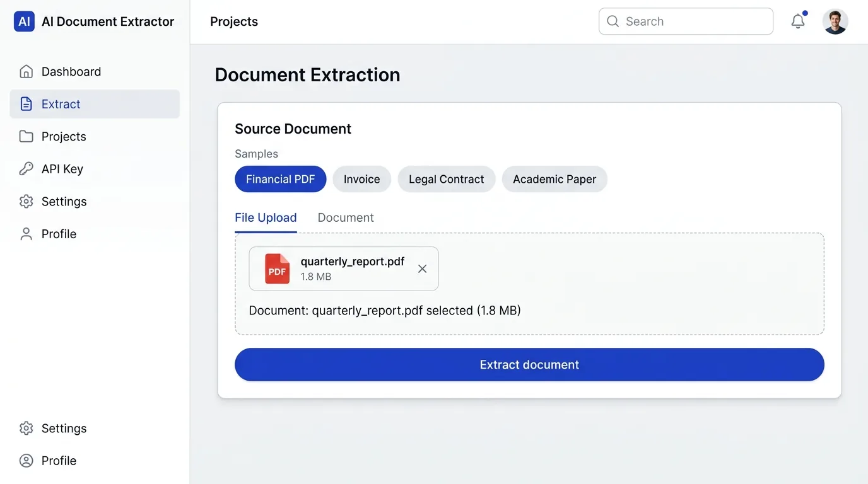Viewport: 868px width, 484px height.
Task: Click the Projects breadcrumb in header
Action: pyautogui.click(x=234, y=21)
